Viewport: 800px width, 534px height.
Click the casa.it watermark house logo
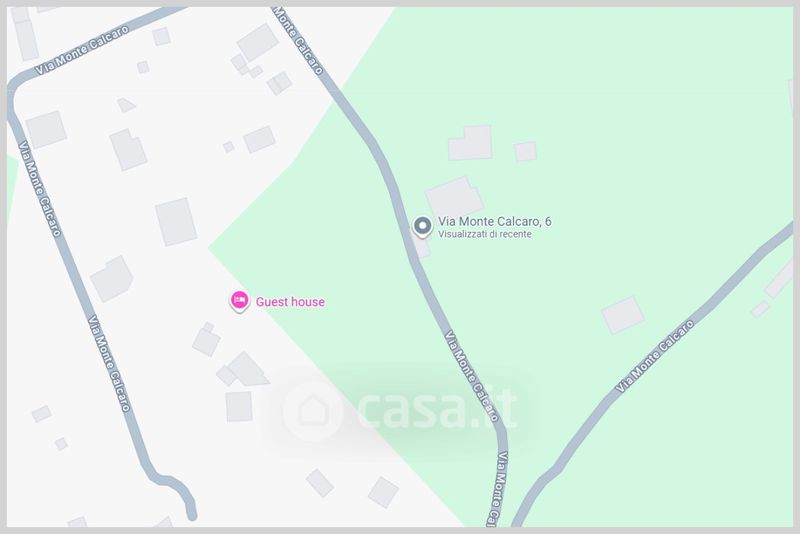coord(313,411)
